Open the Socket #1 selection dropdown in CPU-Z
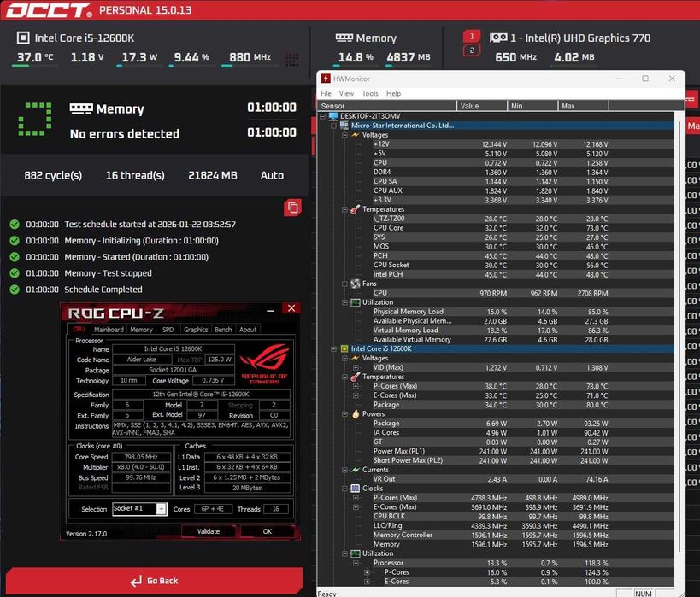This screenshot has width=700, height=597. click(x=162, y=509)
